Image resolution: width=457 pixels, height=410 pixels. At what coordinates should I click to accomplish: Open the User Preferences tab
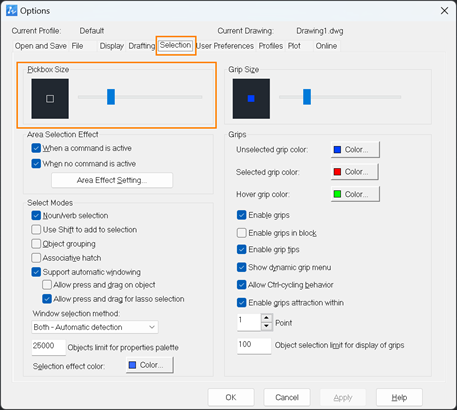[x=225, y=46]
